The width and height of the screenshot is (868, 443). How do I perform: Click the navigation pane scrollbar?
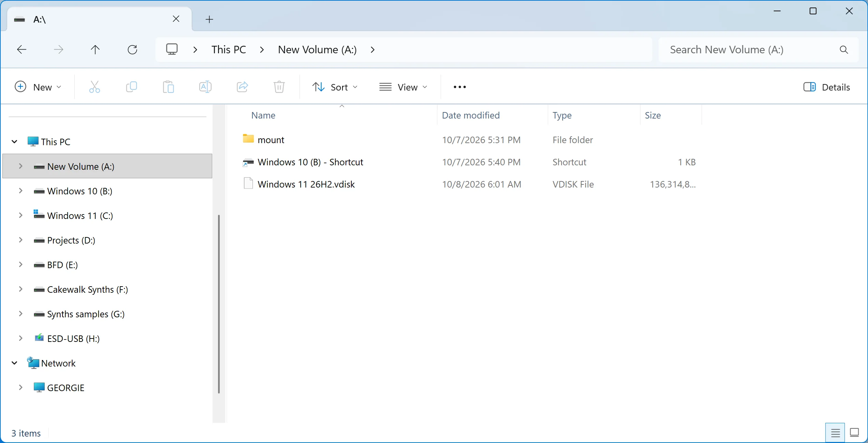219,304
